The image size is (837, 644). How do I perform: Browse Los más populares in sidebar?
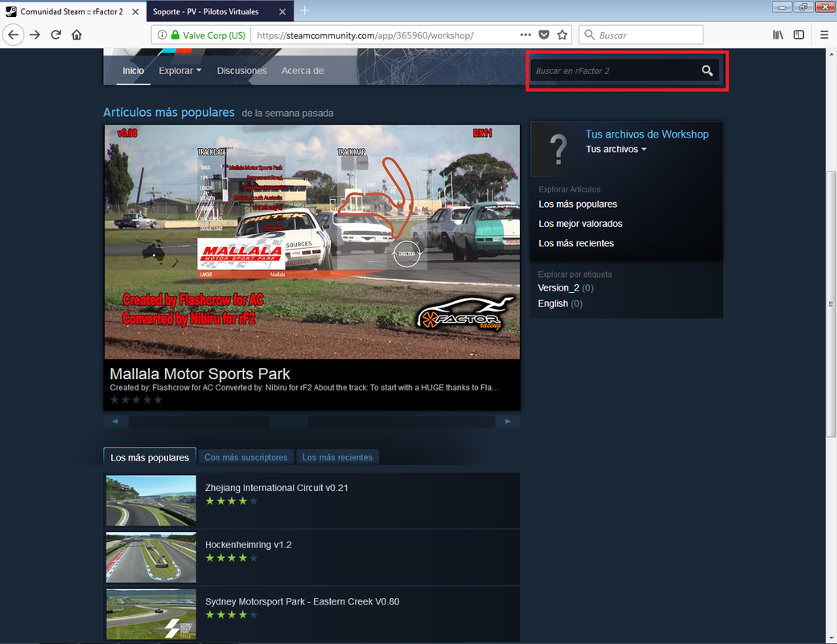pyautogui.click(x=578, y=204)
